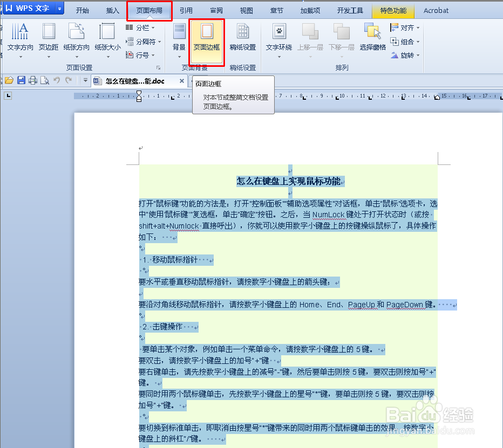Image resolution: width=503 pixels, height=448 pixels.
Task: Launch the 页面设置 dialog expander
Action: tap(158, 68)
